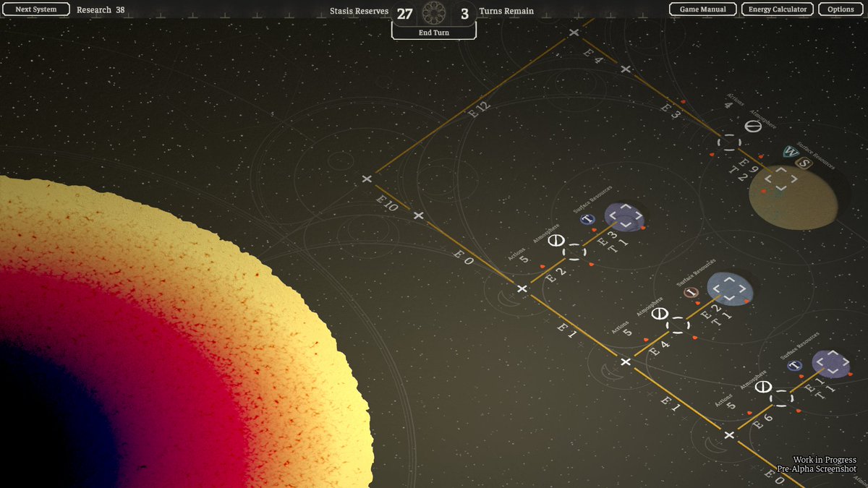Viewport: 868px width, 488px height.
Task: Select dashed orbit slot below the I resource planet
Action: 678,325
